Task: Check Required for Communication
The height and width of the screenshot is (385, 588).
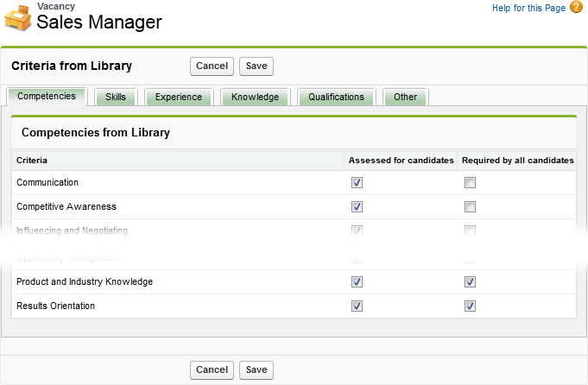Action: [x=470, y=183]
